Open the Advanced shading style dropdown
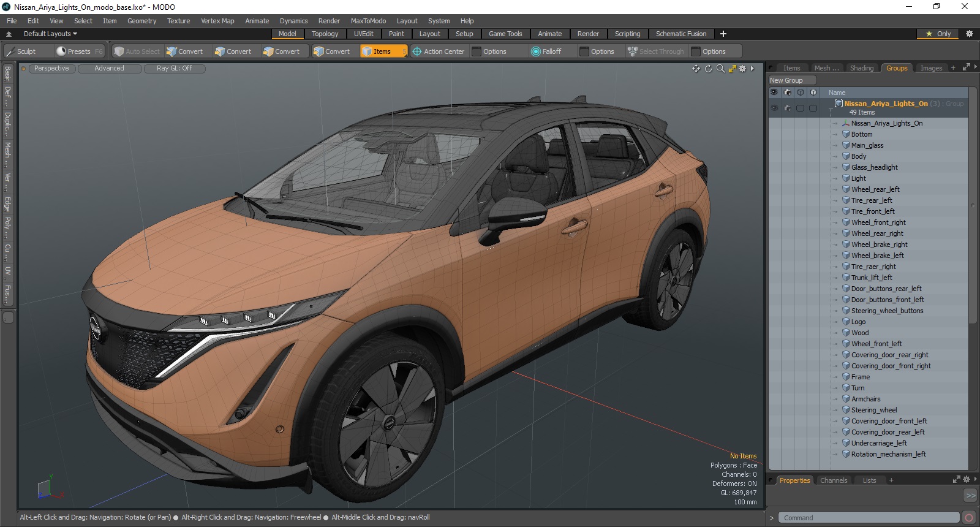980x527 pixels. pos(109,69)
